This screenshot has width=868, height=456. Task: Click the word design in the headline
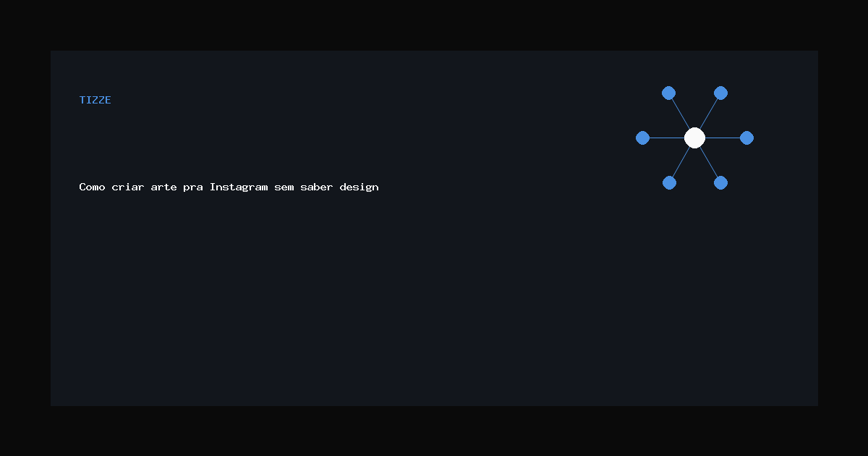point(359,187)
